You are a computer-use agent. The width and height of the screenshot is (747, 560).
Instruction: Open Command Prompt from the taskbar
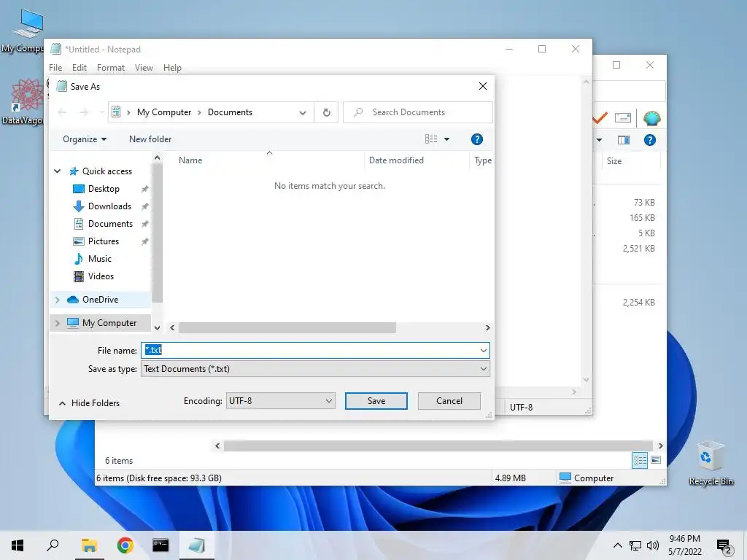160,545
